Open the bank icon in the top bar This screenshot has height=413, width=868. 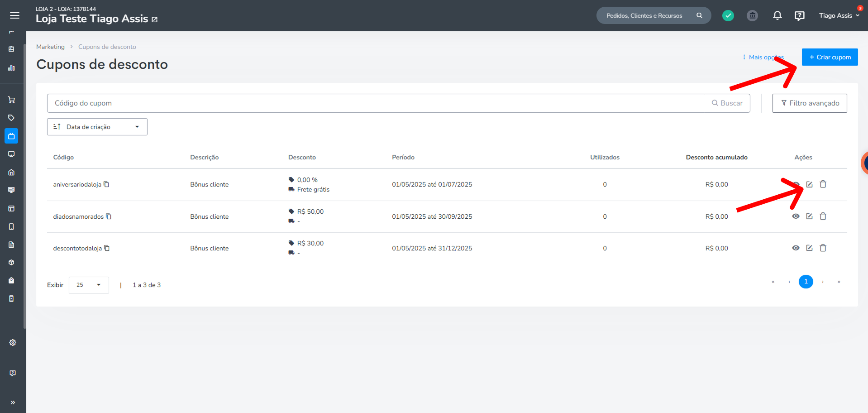[x=752, y=15]
